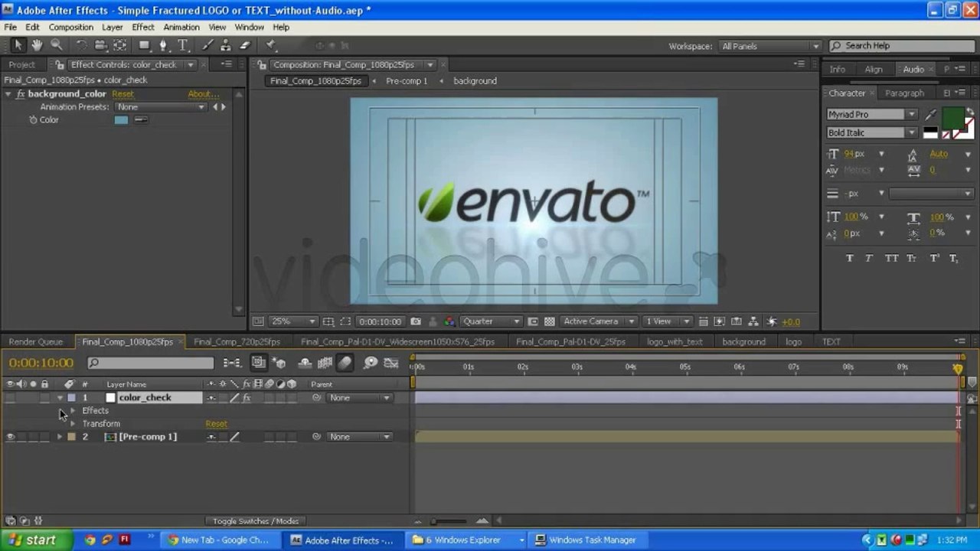Select the Hand tool

[37, 46]
